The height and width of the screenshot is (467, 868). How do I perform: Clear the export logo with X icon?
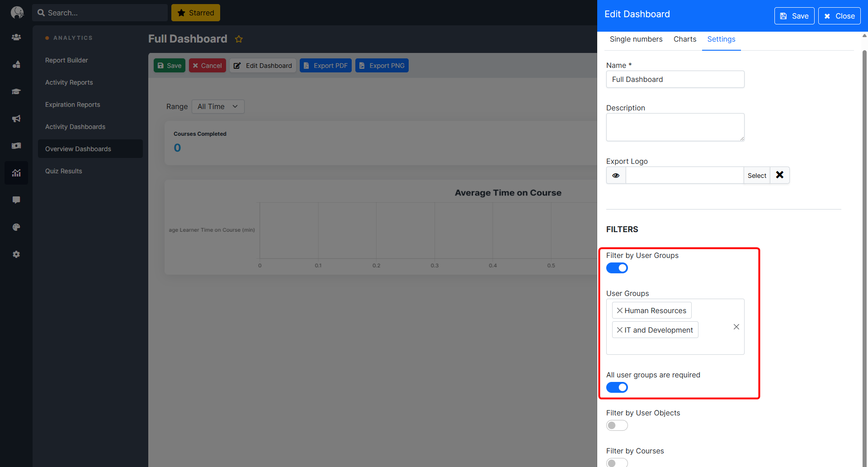point(779,175)
